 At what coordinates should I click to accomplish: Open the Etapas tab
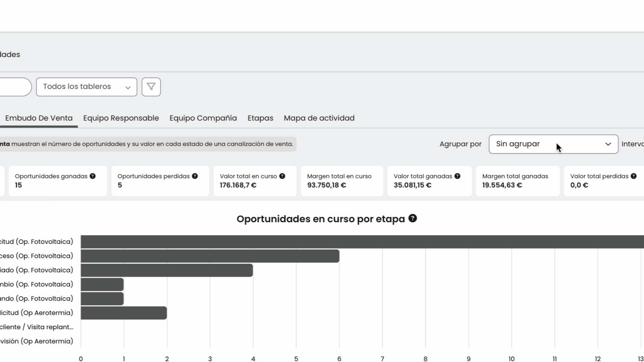260,118
